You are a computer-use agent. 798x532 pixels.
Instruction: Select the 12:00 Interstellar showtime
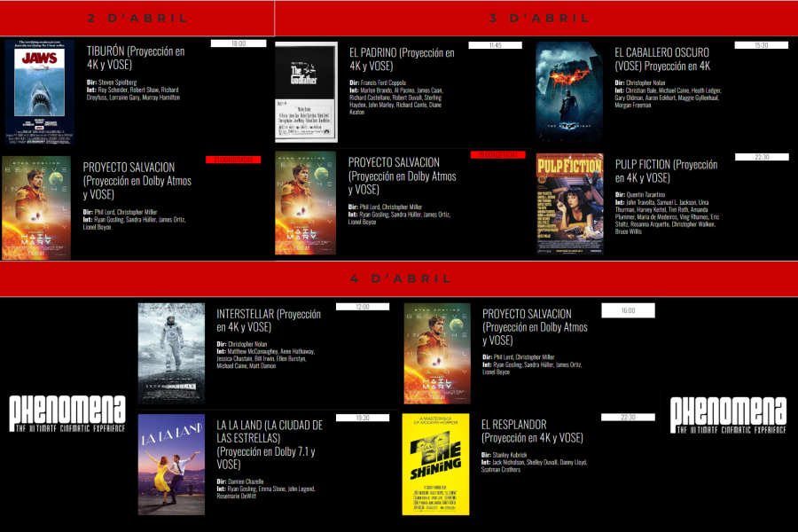point(362,307)
